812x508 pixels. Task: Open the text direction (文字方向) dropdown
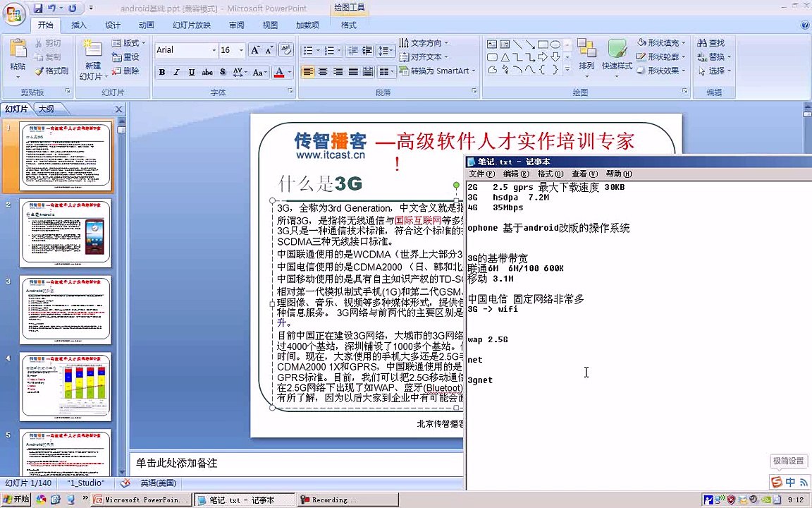pos(424,43)
